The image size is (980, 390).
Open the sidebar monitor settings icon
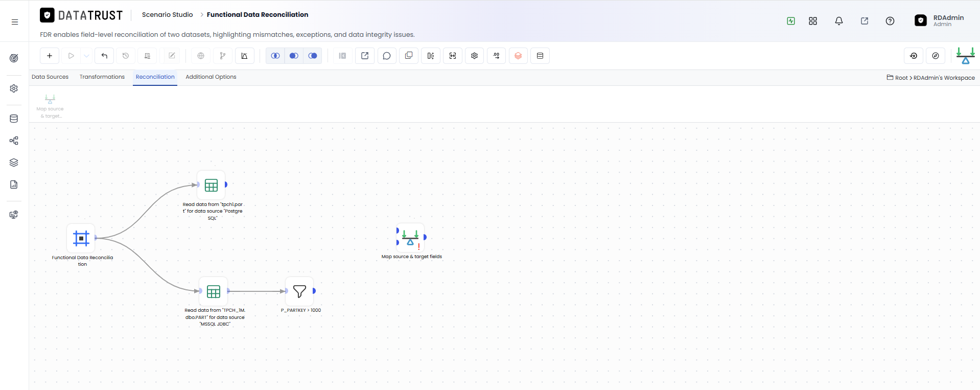pos(14,215)
